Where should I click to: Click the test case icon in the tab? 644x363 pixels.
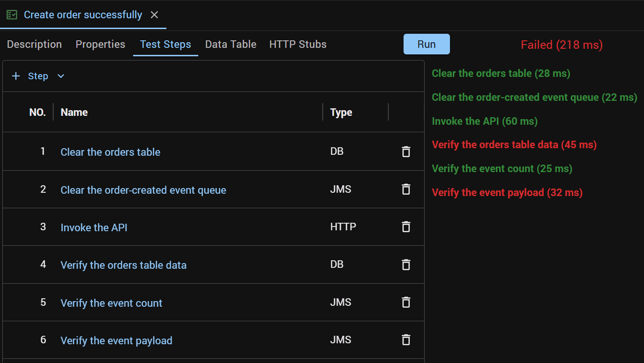[12, 15]
